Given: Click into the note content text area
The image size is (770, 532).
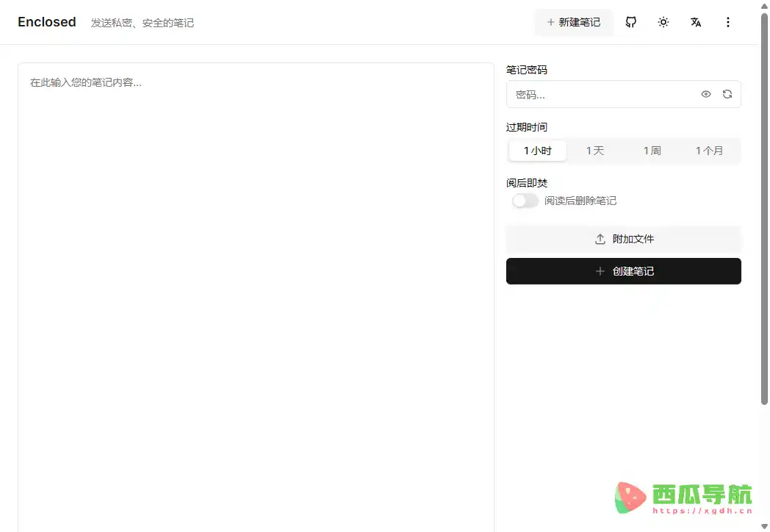Looking at the screenshot, I should 256,297.
